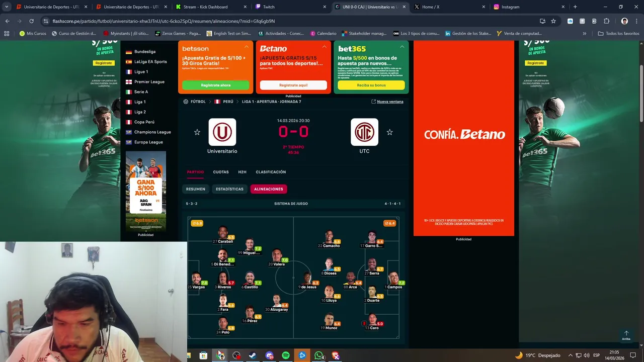Open the volume control in system tray

point(586,355)
